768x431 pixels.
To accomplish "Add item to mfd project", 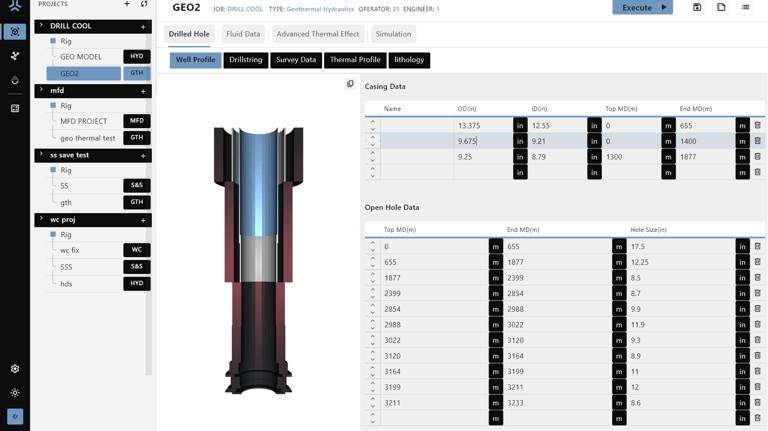I will 143,91.
